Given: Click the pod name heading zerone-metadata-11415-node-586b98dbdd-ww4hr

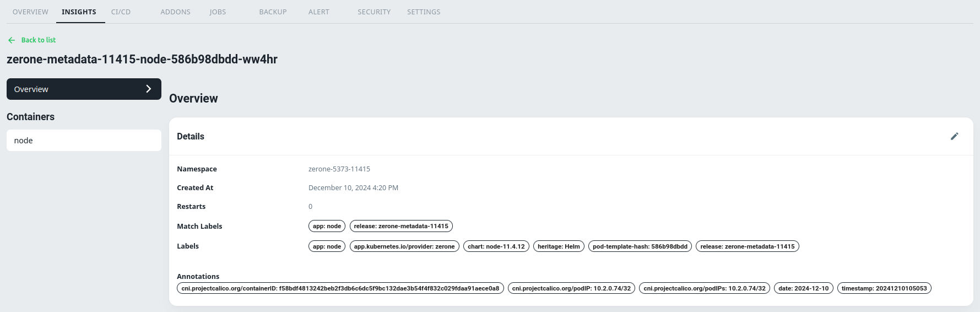Looking at the screenshot, I should (142, 60).
